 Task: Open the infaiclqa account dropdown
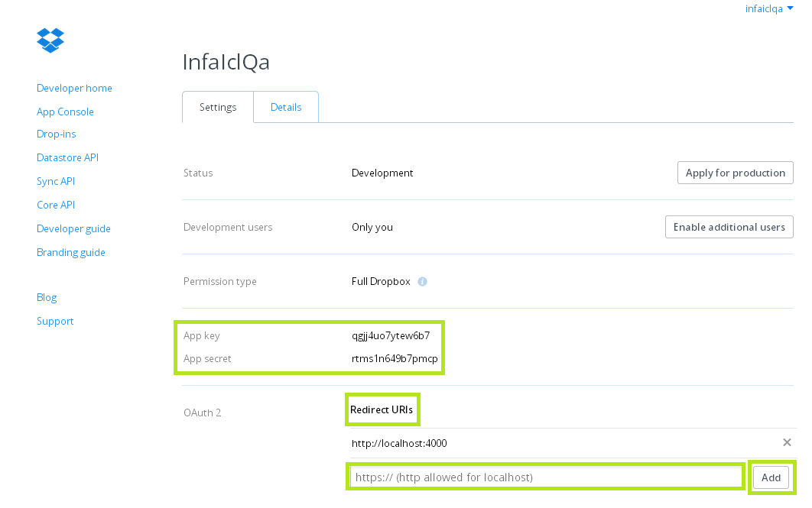769,9
